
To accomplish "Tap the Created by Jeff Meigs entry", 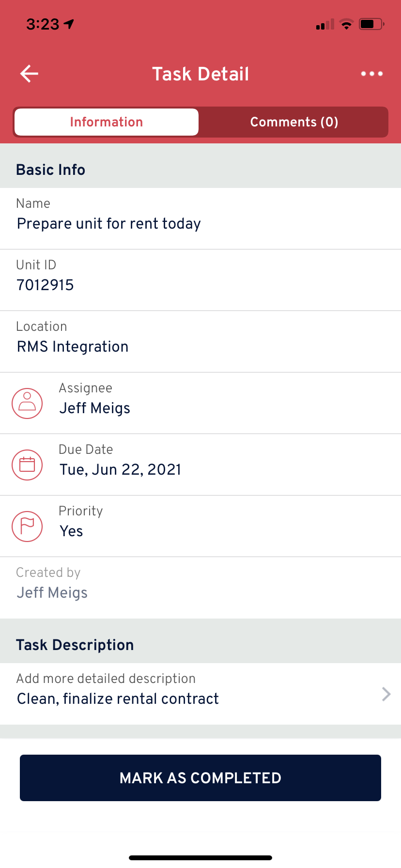I will [x=200, y=588].
